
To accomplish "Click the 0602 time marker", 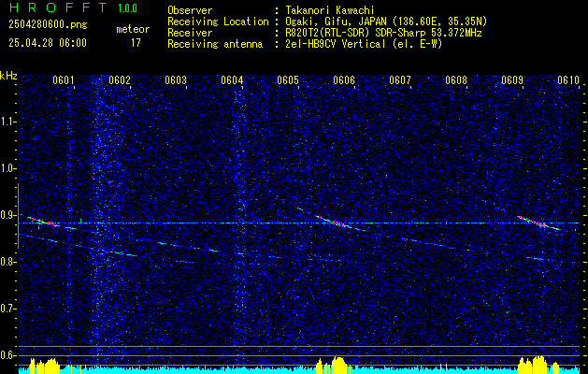I will (120, 79).
